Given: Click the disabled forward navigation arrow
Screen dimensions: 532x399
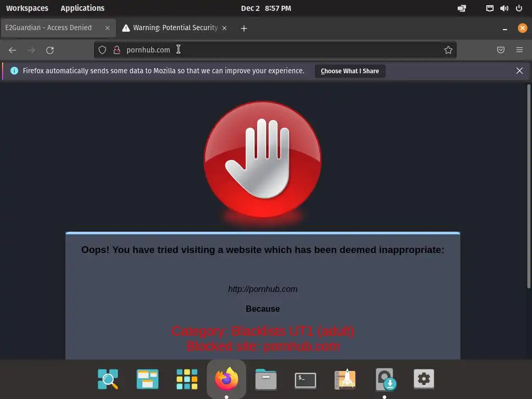Looking at the screenshot, I should [x=31, y=50].
